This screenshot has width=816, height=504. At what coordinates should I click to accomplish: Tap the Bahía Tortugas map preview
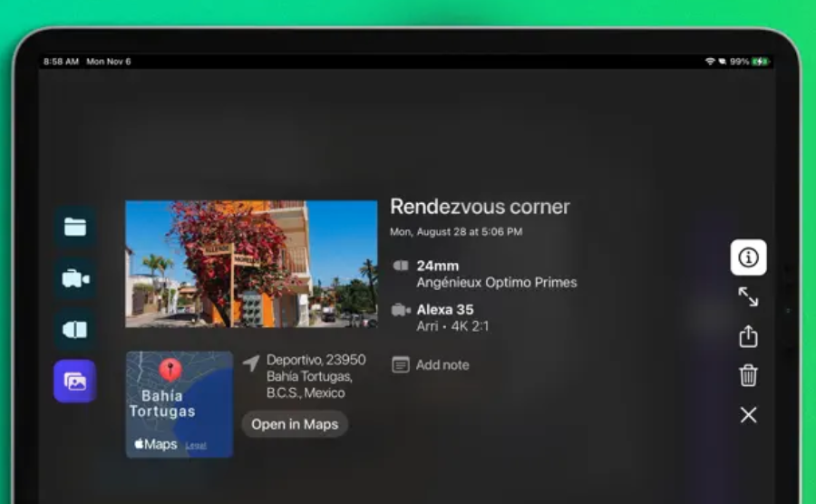pyautogui.click(x=179, y=404)
